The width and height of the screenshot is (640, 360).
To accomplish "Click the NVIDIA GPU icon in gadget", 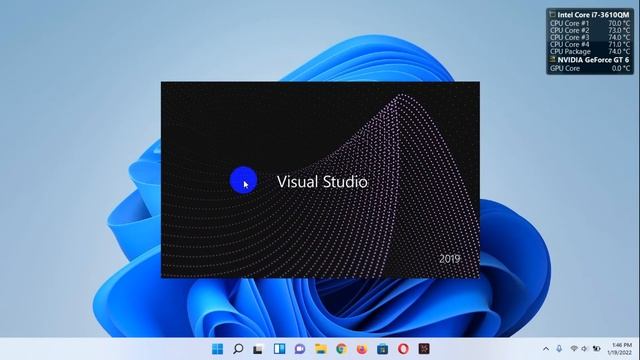I will pyautogui.click(x=553, y=60).
